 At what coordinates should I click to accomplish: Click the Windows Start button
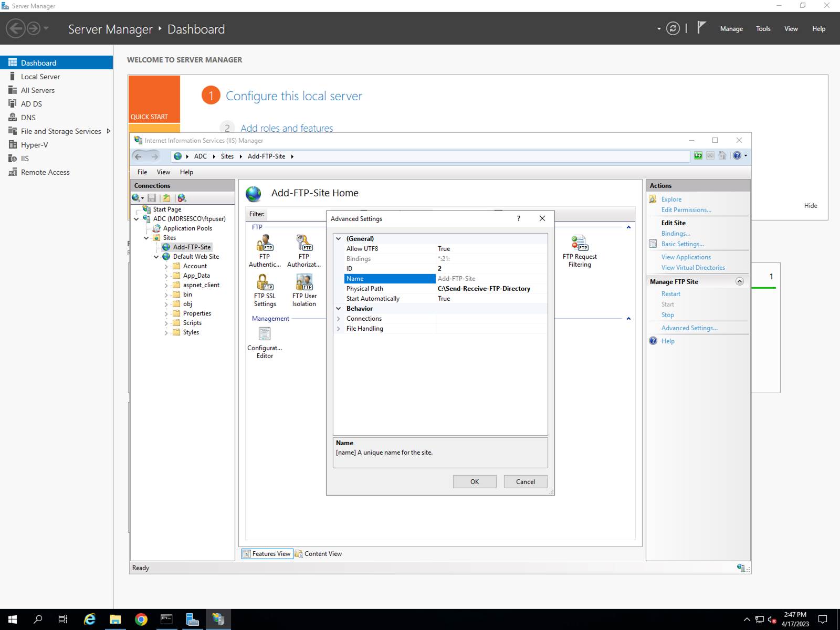(x=13, y=619)
